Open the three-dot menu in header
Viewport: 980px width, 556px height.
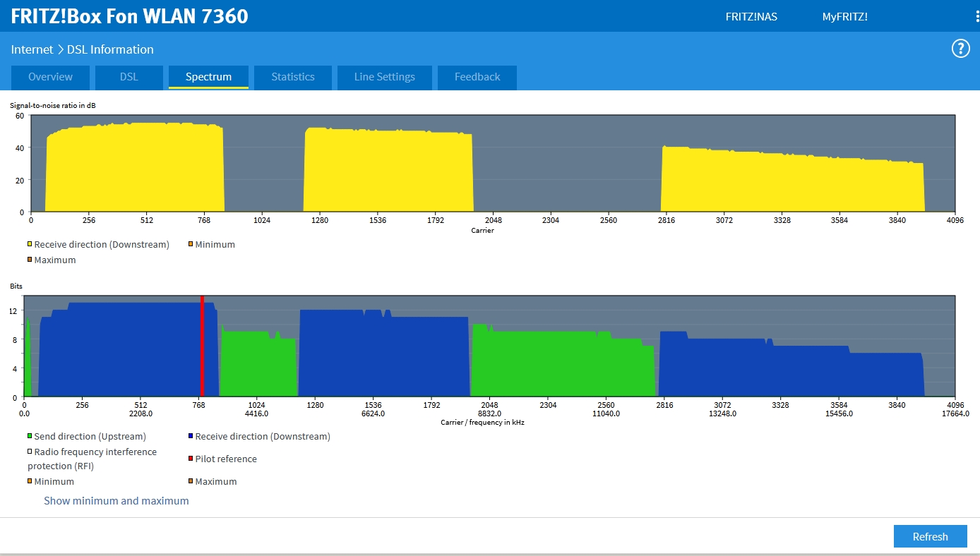tap(976, 16)
